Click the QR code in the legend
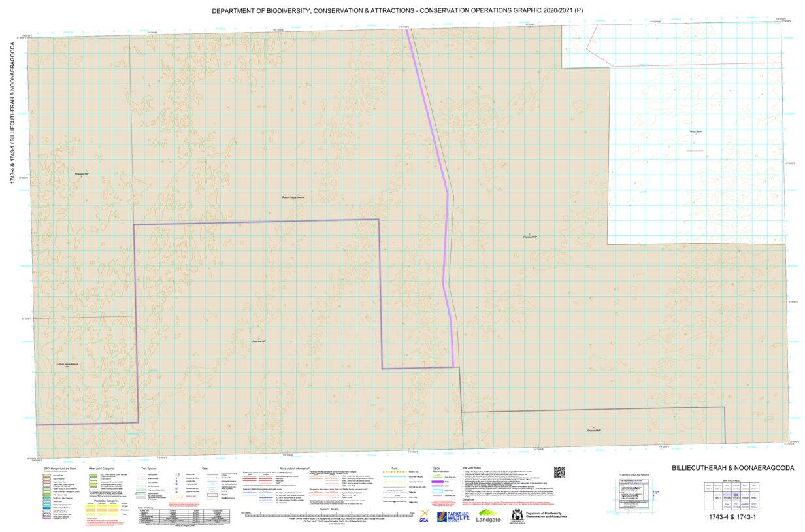This screenshot has height=532, width=805. (559, 472)
